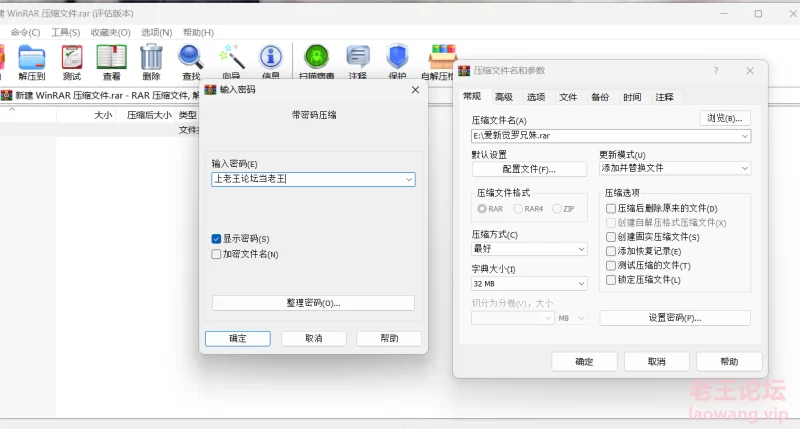
Task: Click 帮助 in the archive parameters dialog
Action: (730, 362)
